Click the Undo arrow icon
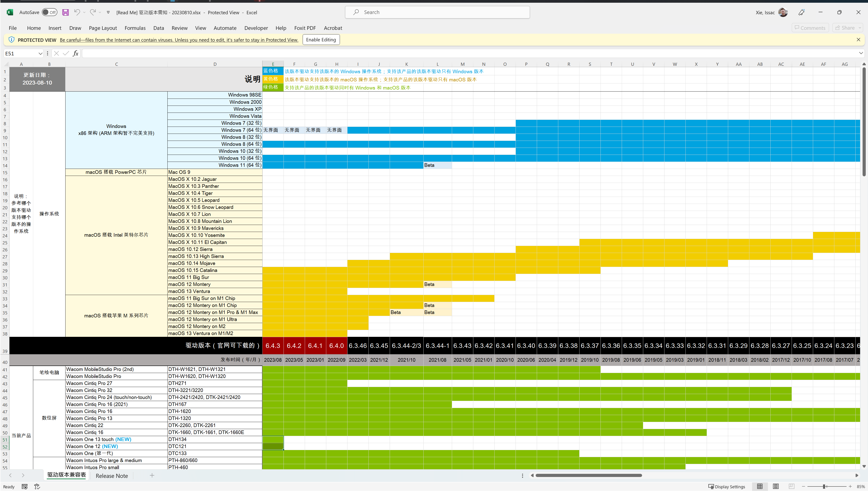The height and width of the screenshot is (491, 868). click(x=77, y=12)
